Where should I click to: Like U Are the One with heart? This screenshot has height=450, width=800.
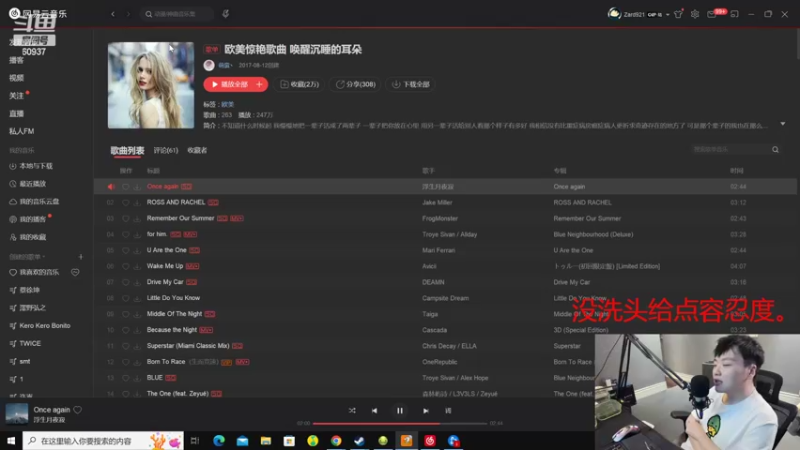pyautogui.click(x=126, y=251)
